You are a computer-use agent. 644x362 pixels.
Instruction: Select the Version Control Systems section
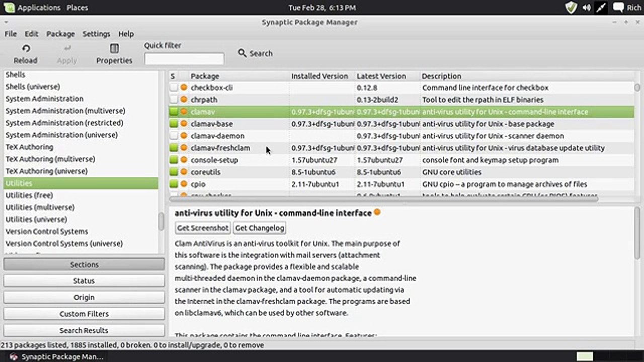pos(47,231)
